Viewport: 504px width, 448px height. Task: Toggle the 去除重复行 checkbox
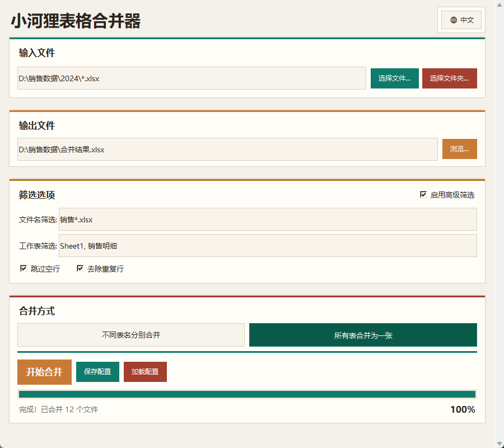point(80,268)
